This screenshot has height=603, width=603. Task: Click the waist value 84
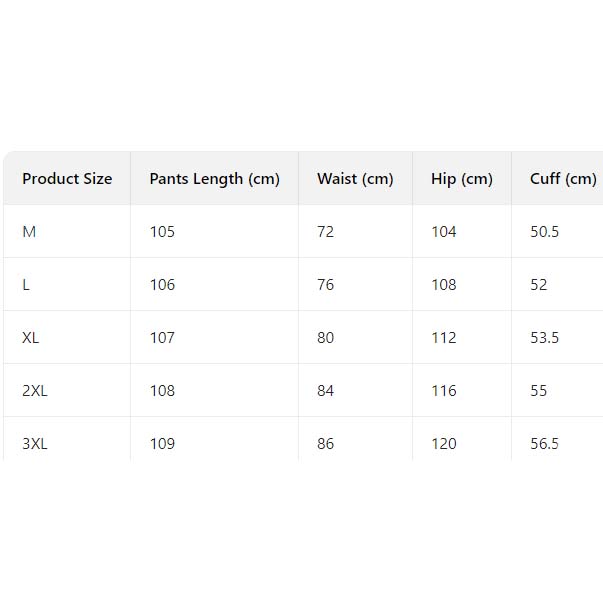pyautogui.click(x=325, y=391)
